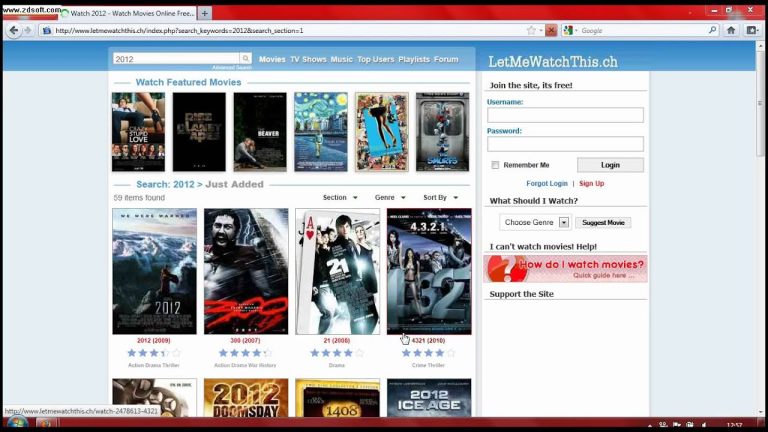The width and height of the screenshot is (768, 432).
Task: Click the 21 (2008) title link
Action: click(x=336, y=340)
